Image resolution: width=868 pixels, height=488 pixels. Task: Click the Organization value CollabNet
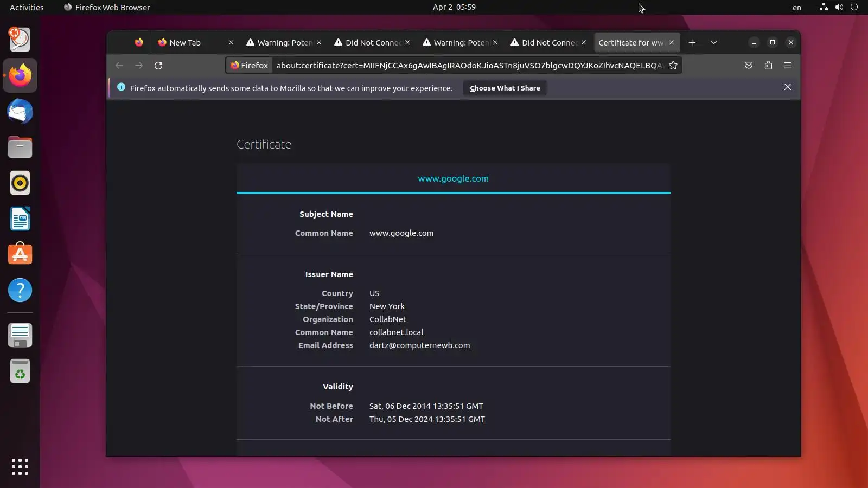click(388, 319)
